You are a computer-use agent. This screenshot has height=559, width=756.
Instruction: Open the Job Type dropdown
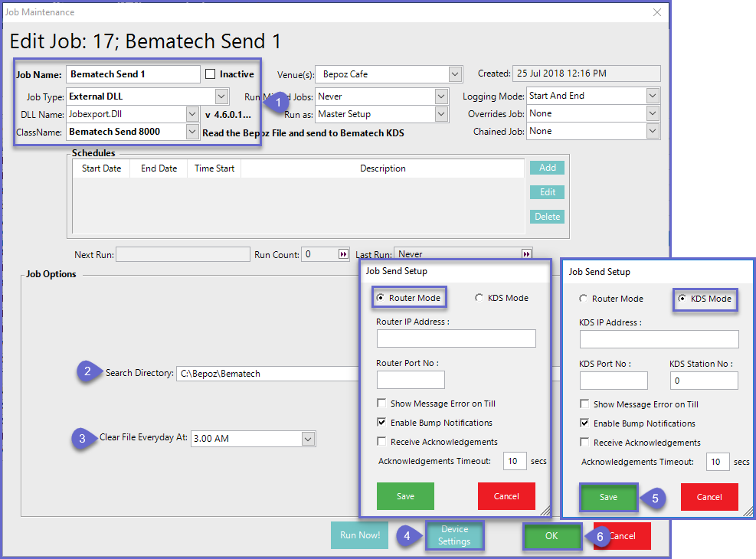(x=221, y=96)
